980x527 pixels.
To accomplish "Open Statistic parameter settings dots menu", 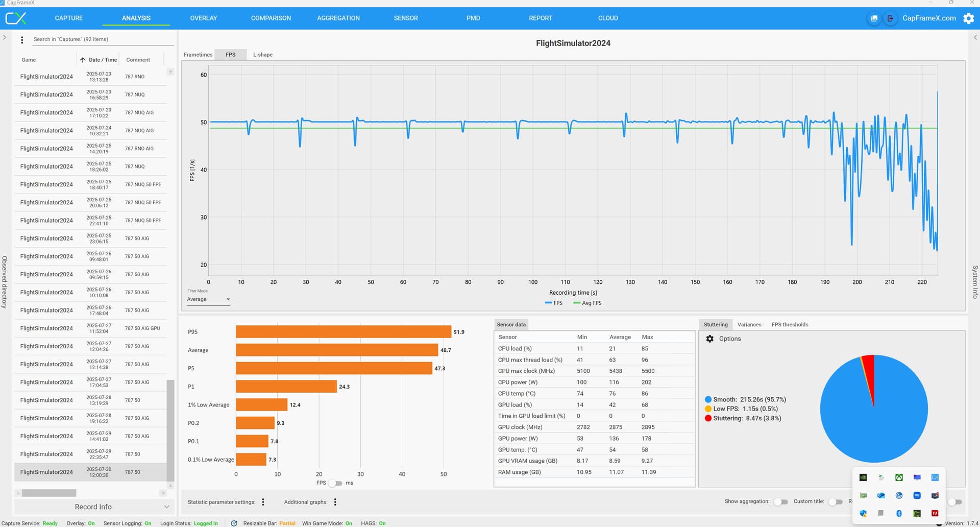I will (263, 502).
